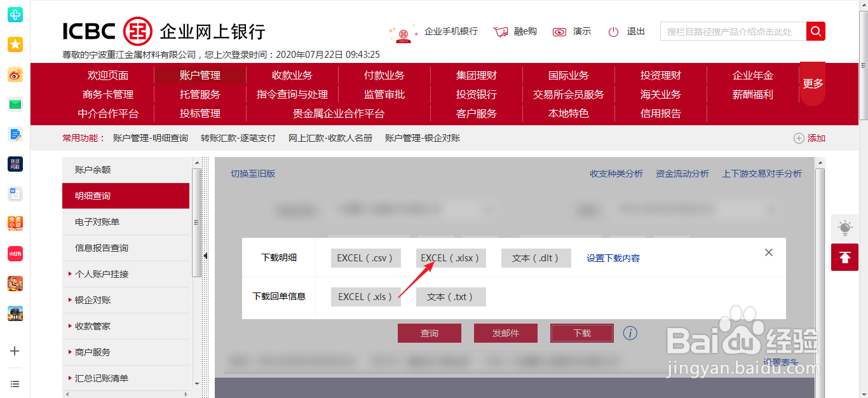Expand the 更多 menu button
The width and height of the screenshot is (868, 398).
(x=813, y=83)
